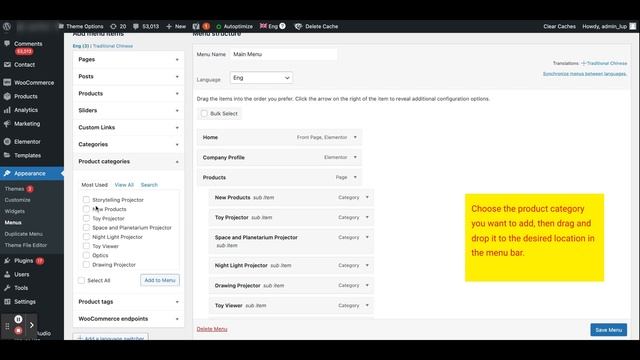Expand the Company Profile menu item
Image resolution: width=640 pixels, height=360 pixels.
pos(355,157)
